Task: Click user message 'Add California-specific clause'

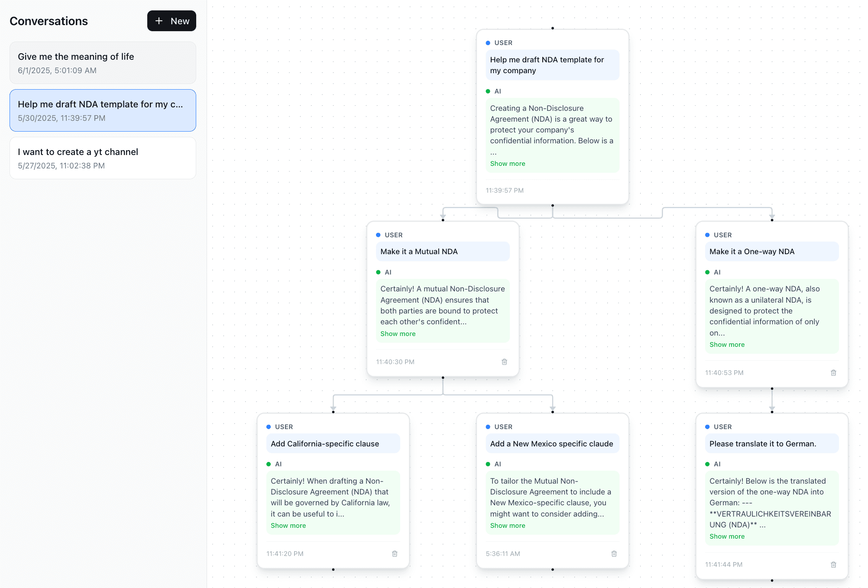Action: tap(333, 443)
